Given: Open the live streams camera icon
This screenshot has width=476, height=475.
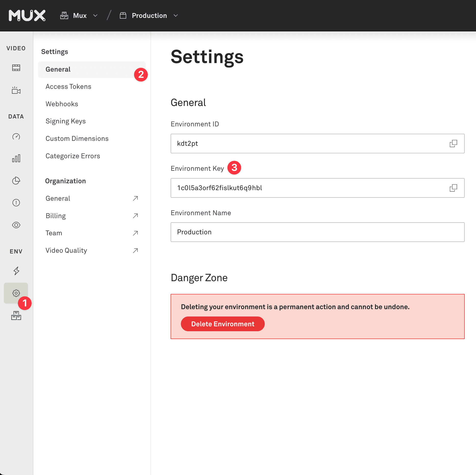Looking at the screenshot, I should (16, 91).
